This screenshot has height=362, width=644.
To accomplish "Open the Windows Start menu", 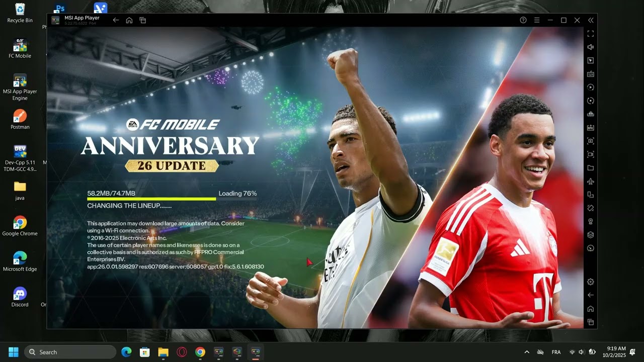I will tap(14, 352).
